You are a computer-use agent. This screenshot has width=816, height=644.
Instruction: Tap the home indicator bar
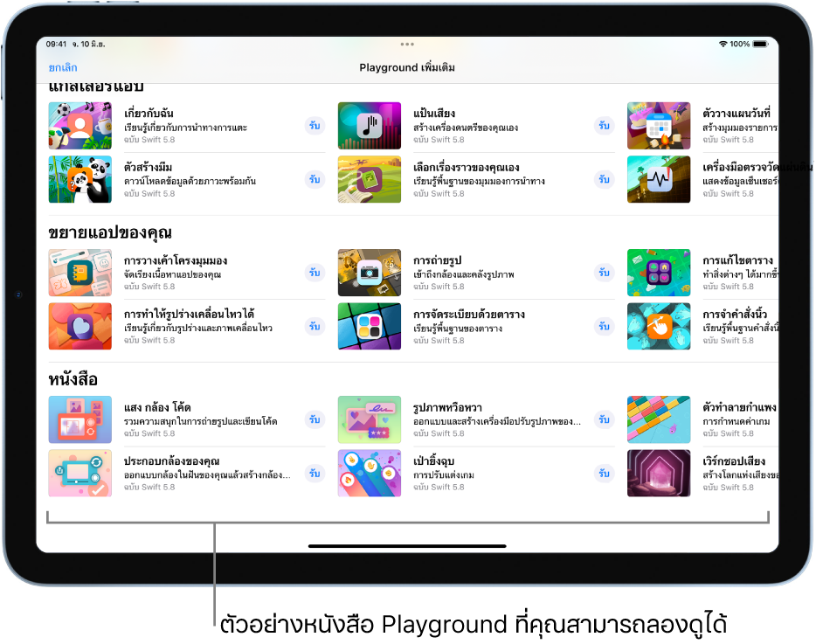(x=407, y=546)
